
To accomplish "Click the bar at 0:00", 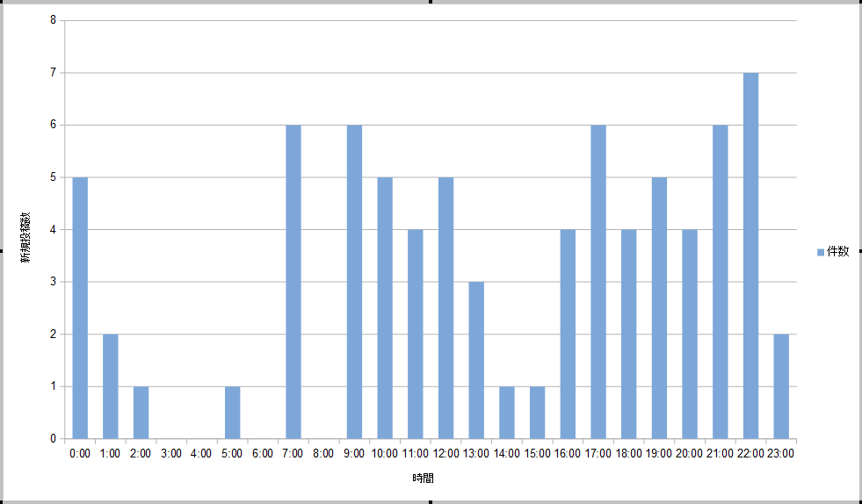I will pos(80,307).
